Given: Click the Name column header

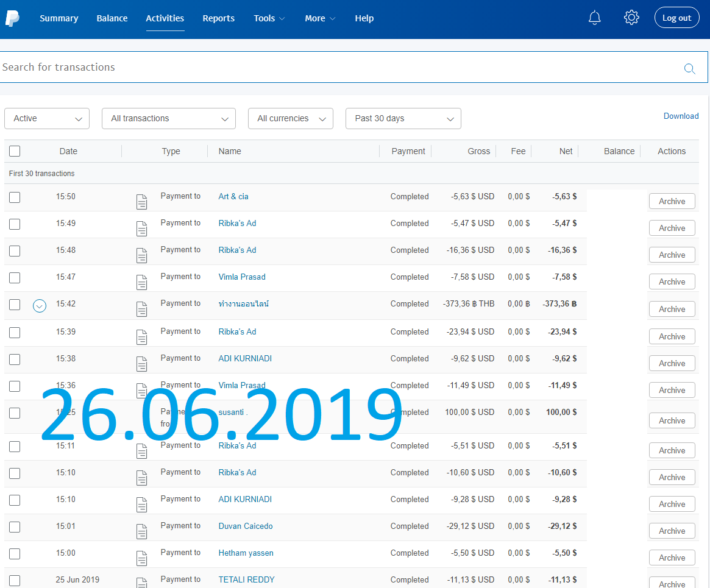Looking at the screenshot, I should 230,151.
